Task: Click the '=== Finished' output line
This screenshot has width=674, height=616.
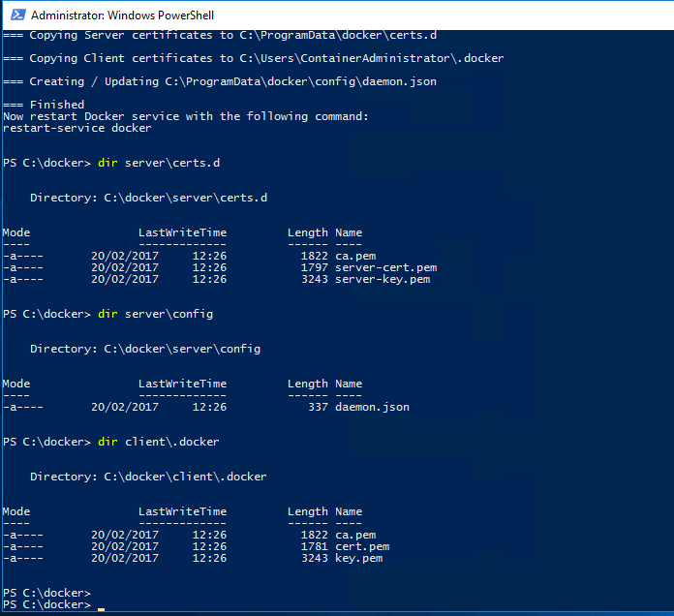Action: [44, 105]
